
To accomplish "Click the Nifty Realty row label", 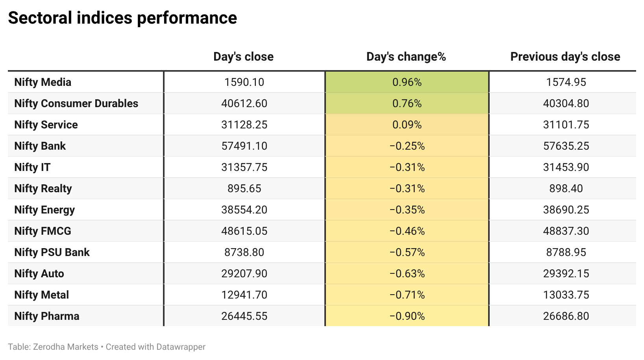I will tap(43, 188).
